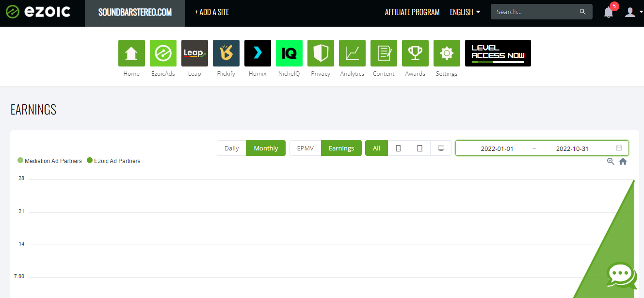The height and width of the screenshot is (298, 644).
Task: Filter earnings by mobile phone device
Action: pos(399,148)
